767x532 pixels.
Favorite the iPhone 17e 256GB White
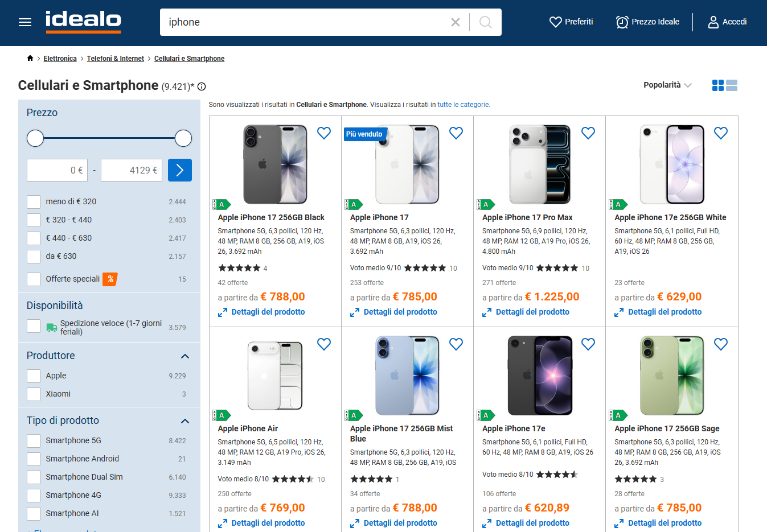721,133
